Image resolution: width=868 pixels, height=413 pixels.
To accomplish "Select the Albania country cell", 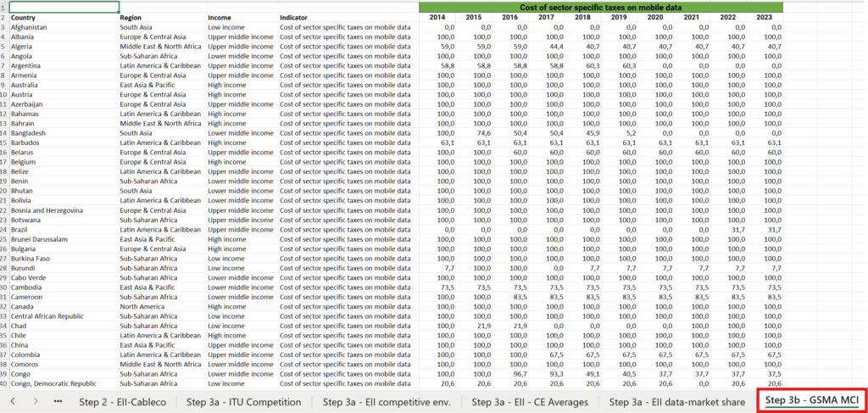I will click(x=64, y=36).
